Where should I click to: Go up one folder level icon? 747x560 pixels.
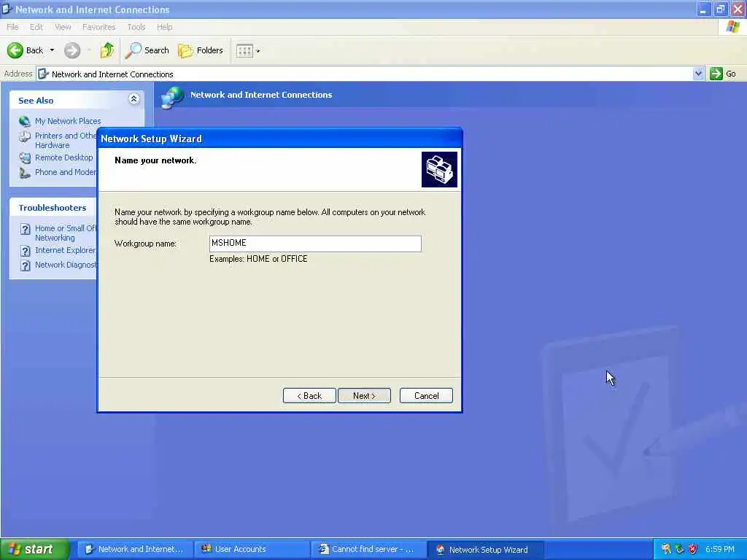click(x=107, y=50)
